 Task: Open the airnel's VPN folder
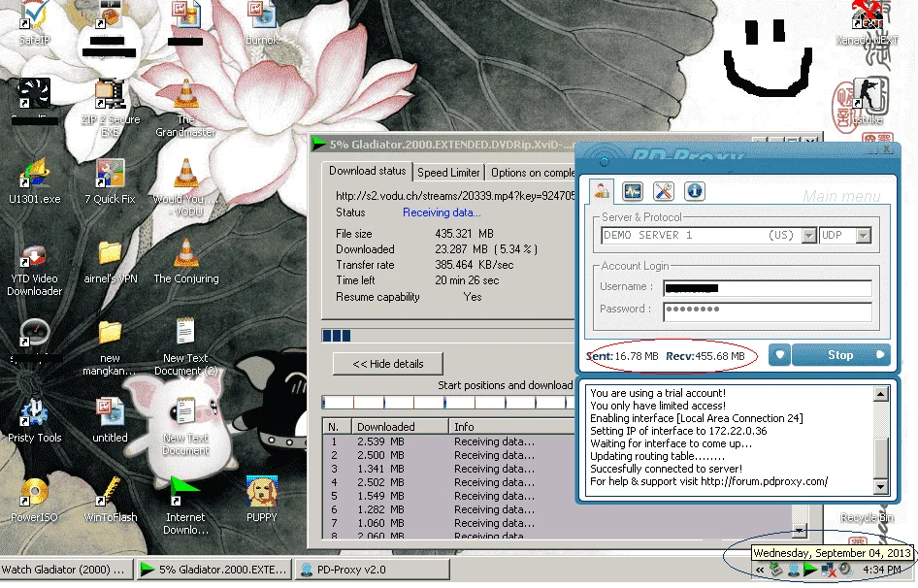110,262
